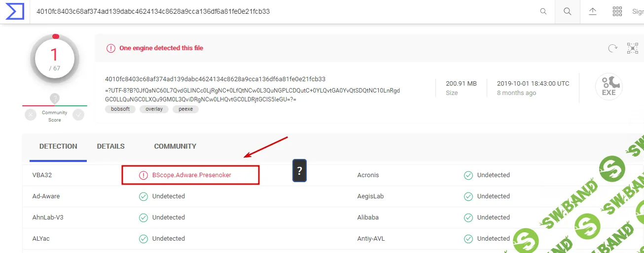The image size is (644, 253).
Task: Click the BScope.Adware.Presenoker detection result
Action: pyautogui.click(x=191, y=175)
